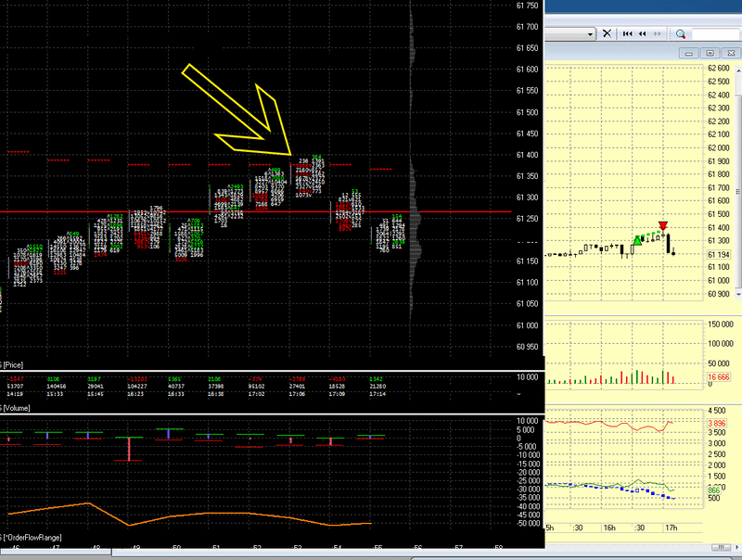This screenshot has height=560, width=742.
Task: Click the 62 600 label on yellow chart axis
Action: 718,68
